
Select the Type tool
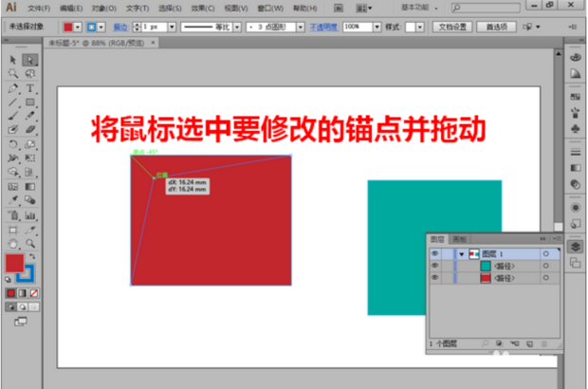pos(30,88)
